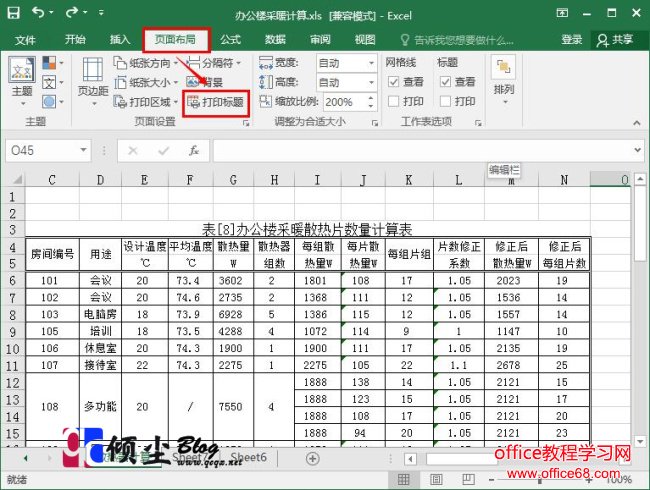Switch to Page Break Preview icon
The height and width of the screenshot is (490, 650).
468,480
